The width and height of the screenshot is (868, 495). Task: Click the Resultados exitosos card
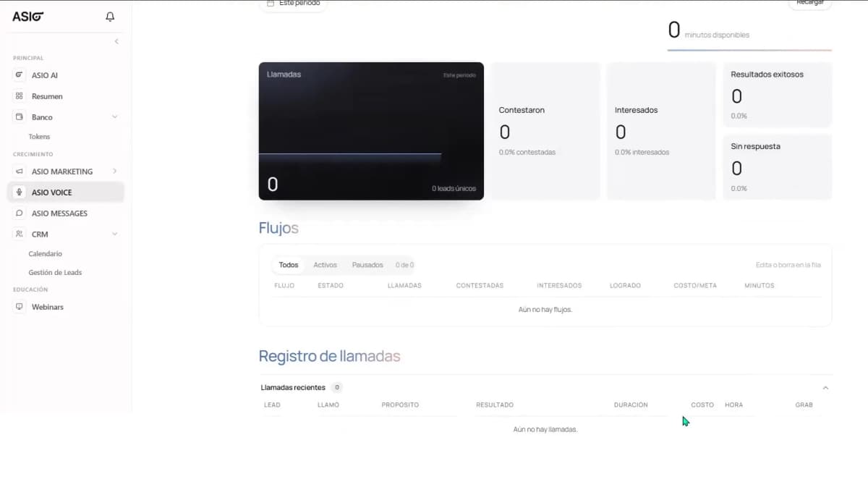pos(778,95)
